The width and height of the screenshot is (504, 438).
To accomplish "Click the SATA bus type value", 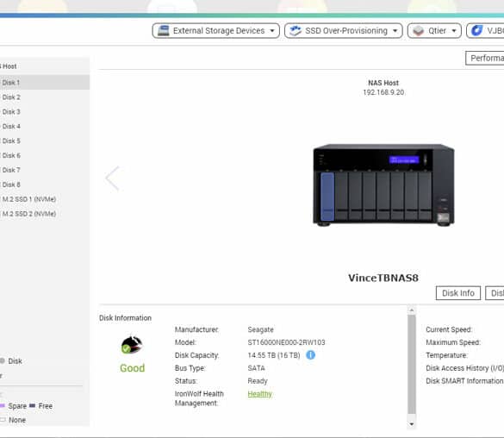I will click(x=256, y=368).
